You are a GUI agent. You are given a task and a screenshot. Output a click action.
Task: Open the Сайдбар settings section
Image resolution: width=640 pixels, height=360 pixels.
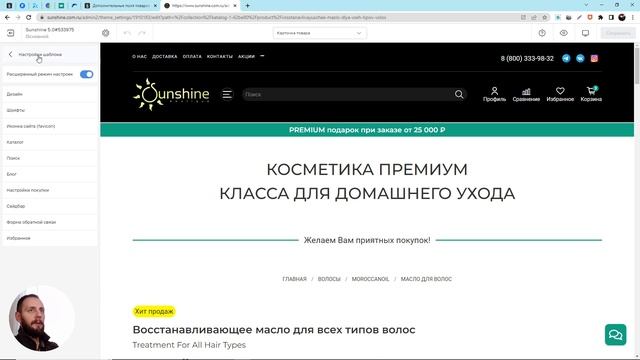[x=50, y=206]
